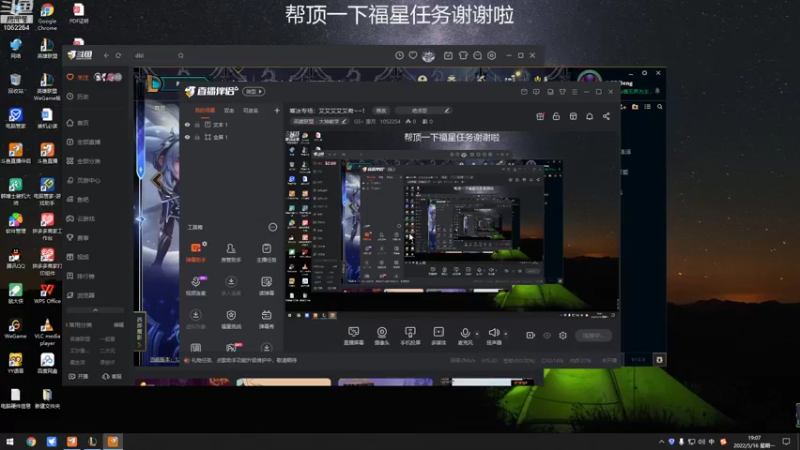Switch to the 我的场景 tab

point(205,110)
